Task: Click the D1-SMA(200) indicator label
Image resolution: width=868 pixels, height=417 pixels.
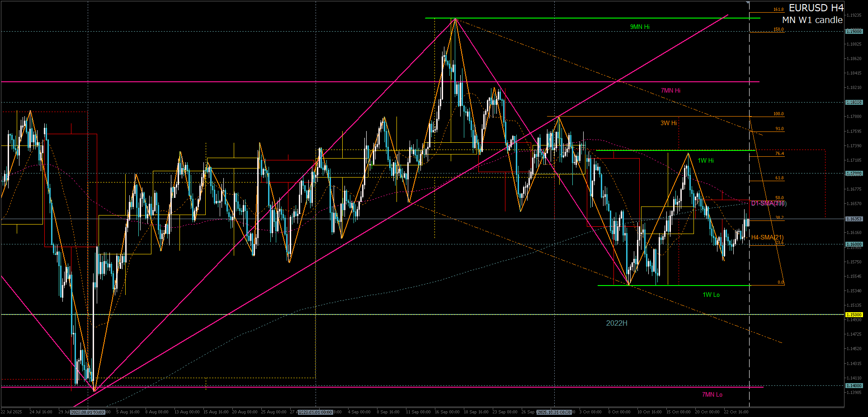Action: 769,204
